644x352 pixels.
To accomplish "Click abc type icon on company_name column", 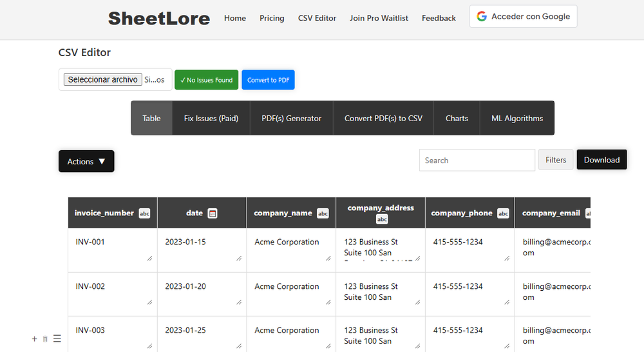I will [323, 213].
